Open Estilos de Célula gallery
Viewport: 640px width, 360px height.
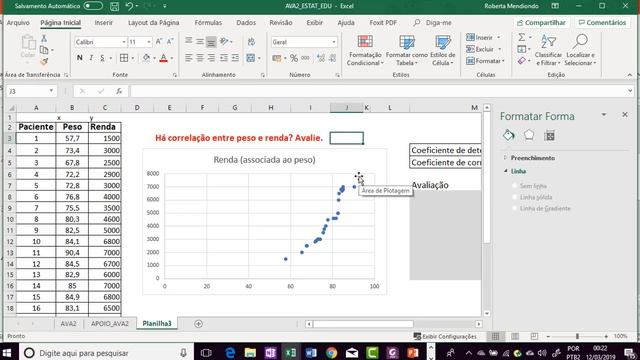442,51
